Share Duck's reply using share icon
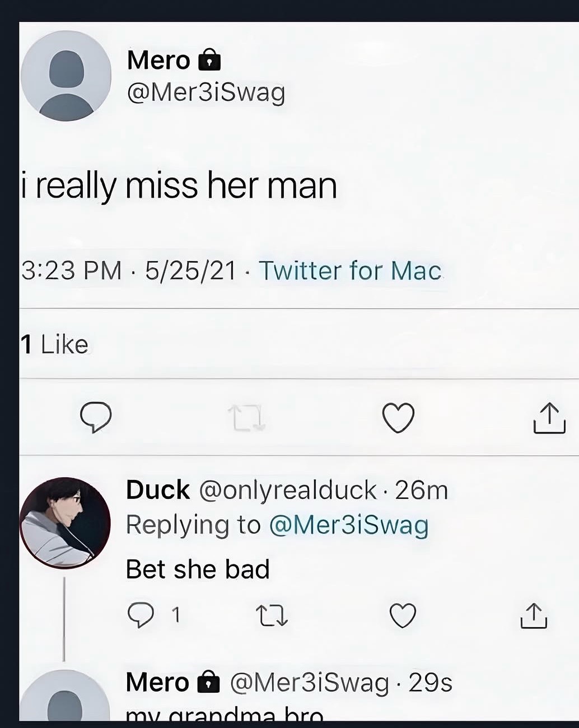The image size is (579, 728). (x=534, y=615)
